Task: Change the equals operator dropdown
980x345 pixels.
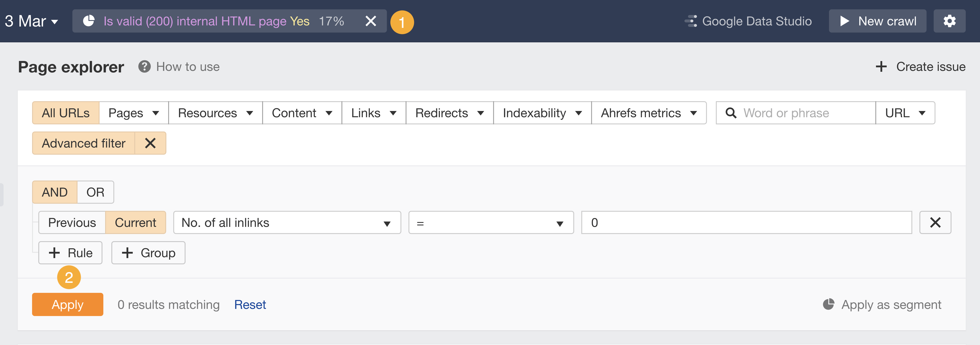Action: tap(491, 222)
